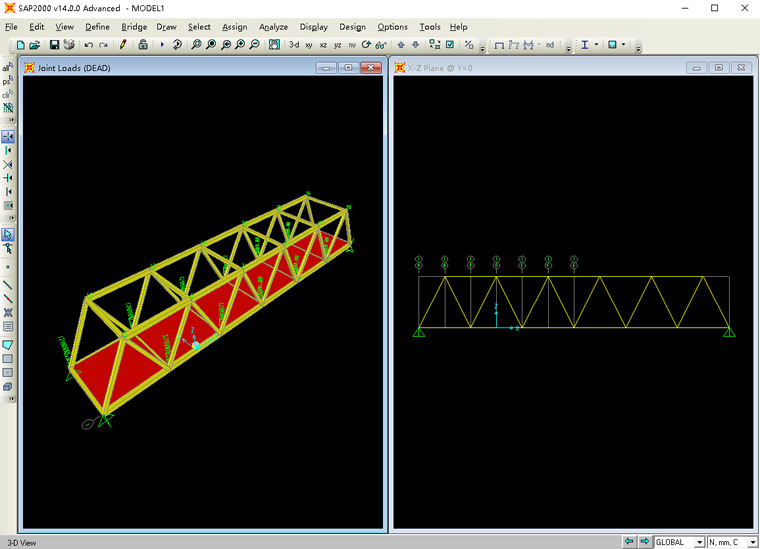Screen dimensions: 760x549
Task: Set view to xz plane
Action: pyautogui.click(x=323, y=45)
